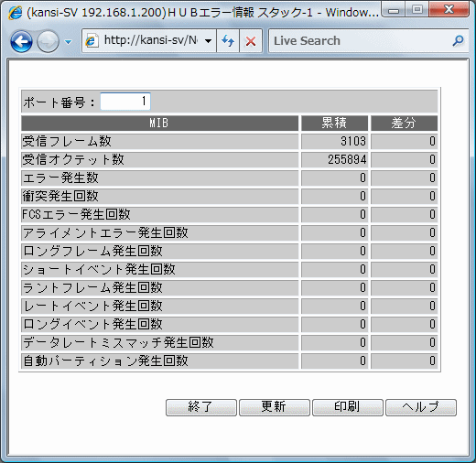Minimize the browser window
Screen dimensions: 476x463
coord(394,10)
